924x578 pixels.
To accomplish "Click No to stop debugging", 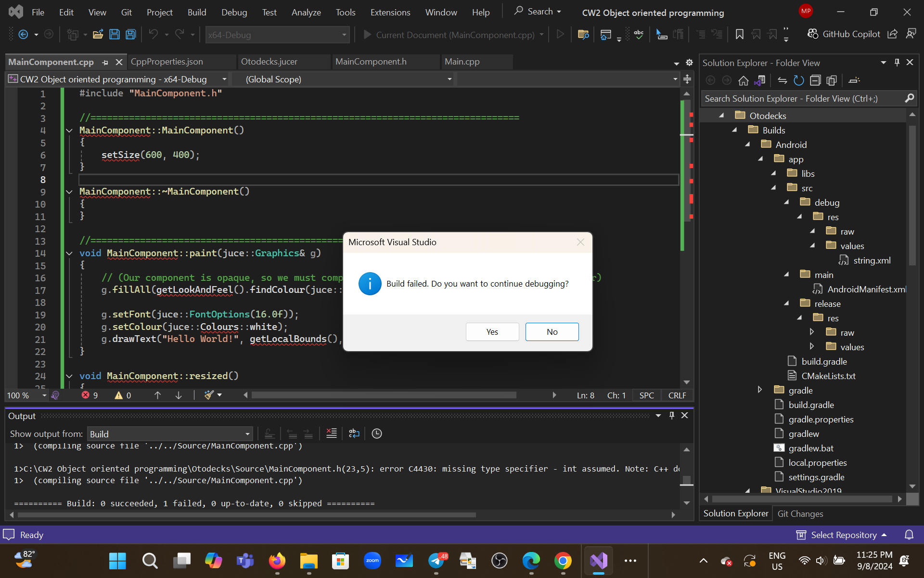I will pyautogui.click(x=552, y=331).
